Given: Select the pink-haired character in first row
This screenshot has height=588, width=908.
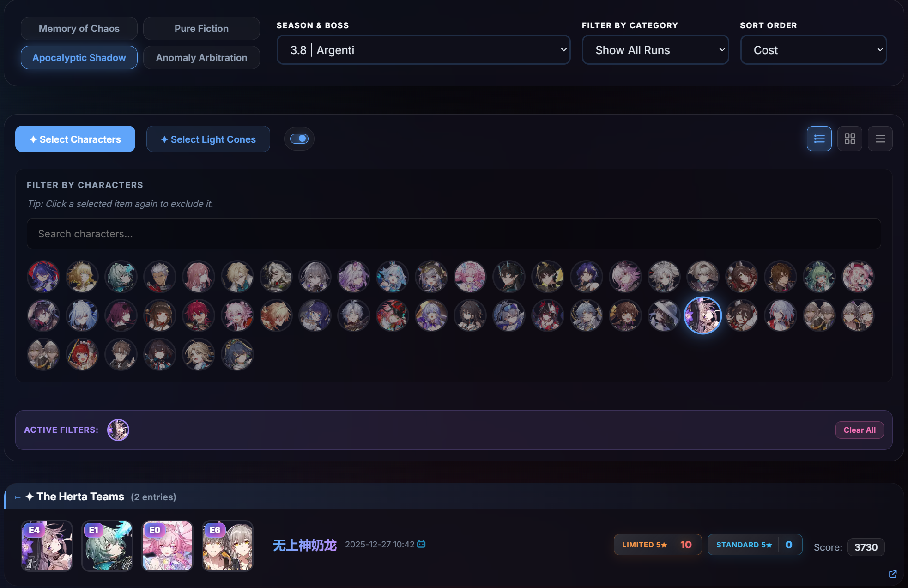Looking at the screenshot, I should coord(470,277).
